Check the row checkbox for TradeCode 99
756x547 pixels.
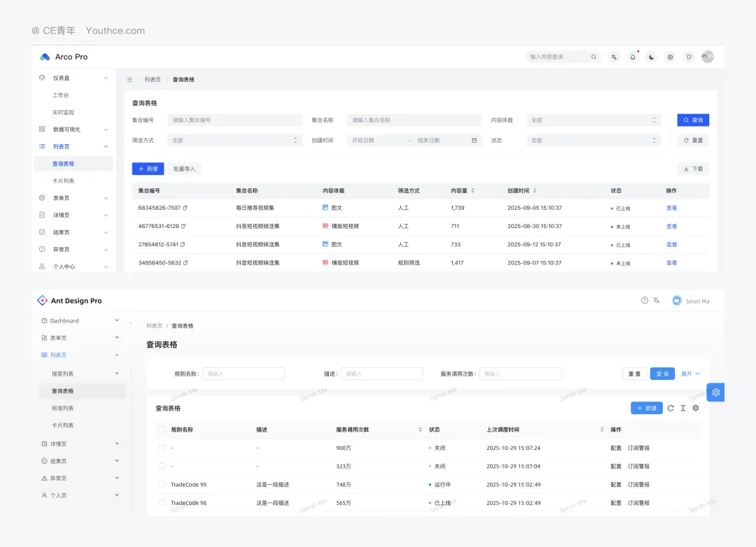pyautogui.click(x=162, y=485)
